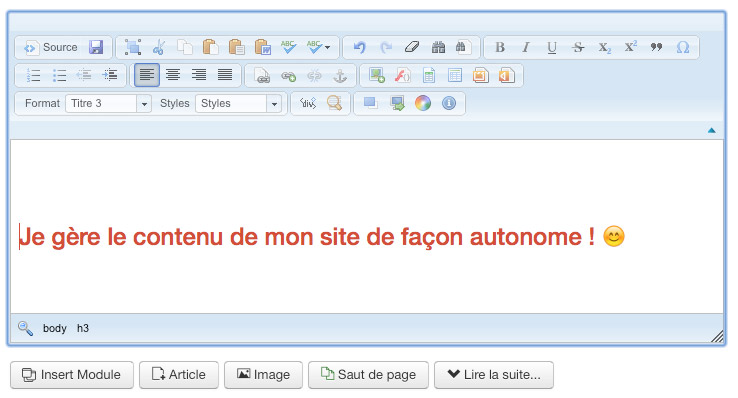Click the orange audio speaker document icon
The image size is (738, 398).
tap(506, 75)
